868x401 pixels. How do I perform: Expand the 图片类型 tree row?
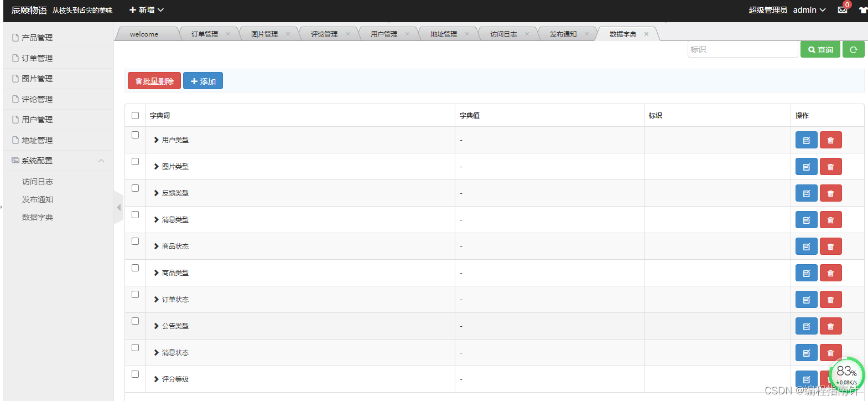point(156,167)
